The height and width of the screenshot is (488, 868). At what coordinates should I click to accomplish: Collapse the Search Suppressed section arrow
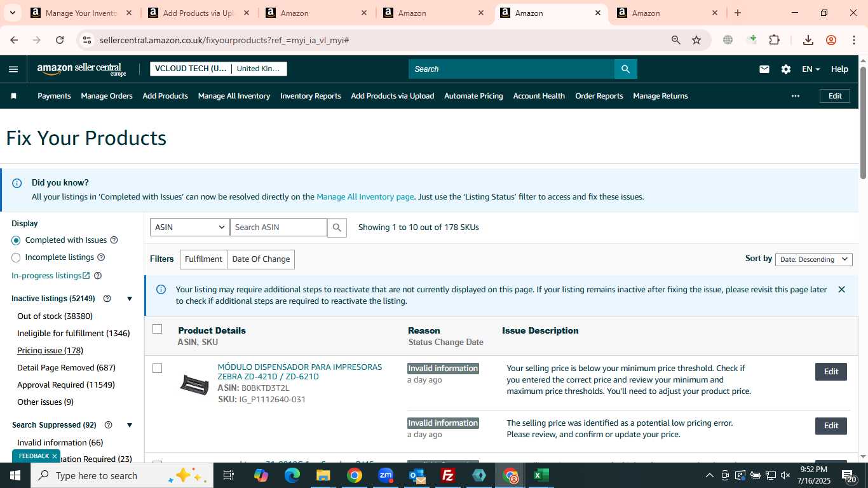(130, 425)
